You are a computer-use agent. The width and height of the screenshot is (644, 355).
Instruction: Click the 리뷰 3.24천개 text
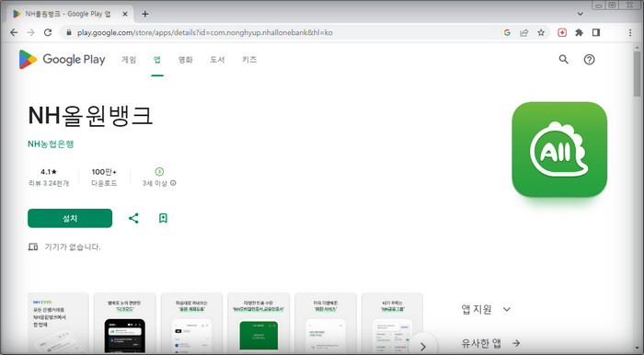49,183
